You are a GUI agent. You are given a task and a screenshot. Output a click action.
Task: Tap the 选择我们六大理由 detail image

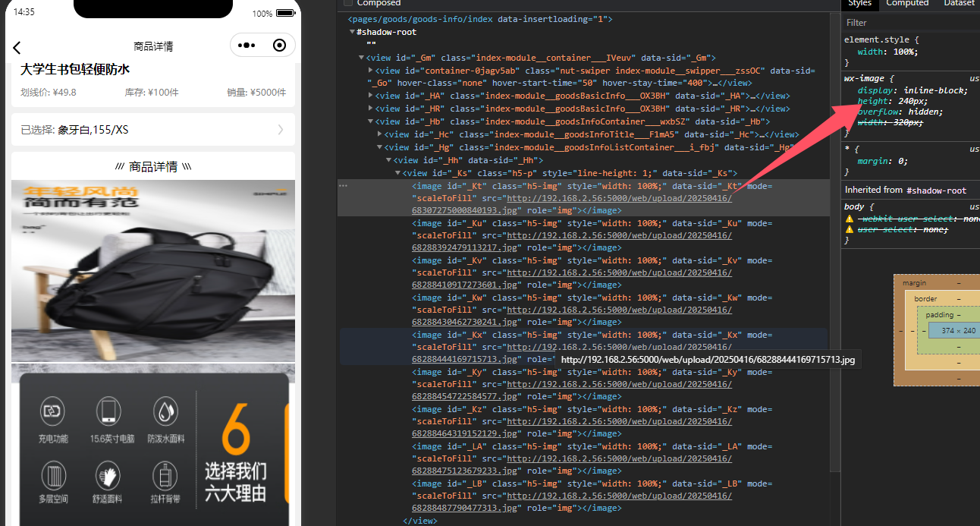click(153, 445)
